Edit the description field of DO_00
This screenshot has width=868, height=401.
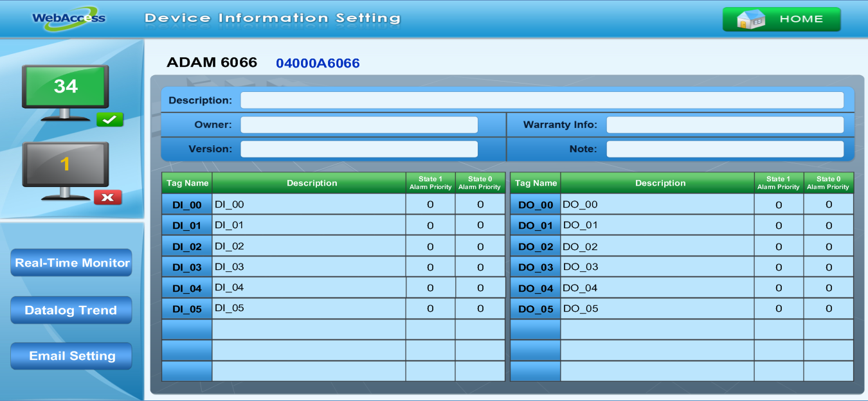coord(658,205)
